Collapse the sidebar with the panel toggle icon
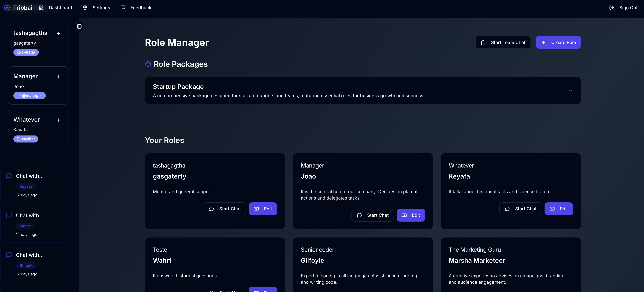 point(79,26)
